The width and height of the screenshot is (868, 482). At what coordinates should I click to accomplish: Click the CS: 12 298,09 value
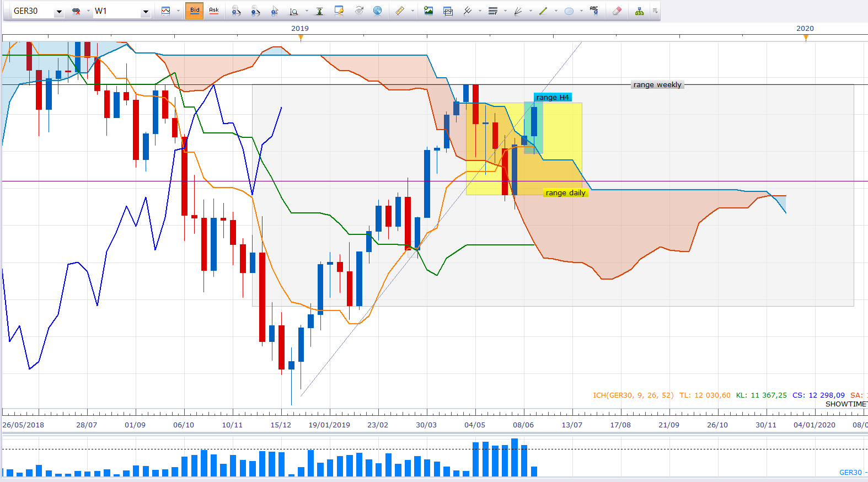tap(818, 395)
